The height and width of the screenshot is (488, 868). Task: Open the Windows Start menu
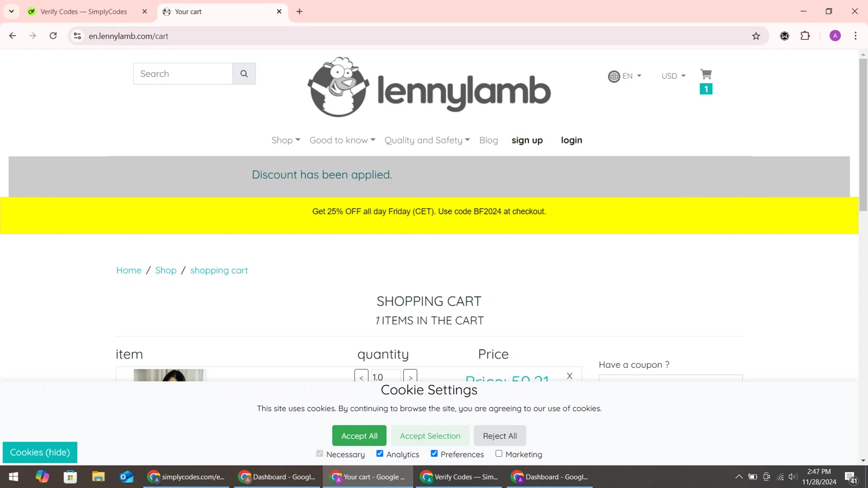click(13, 477)
